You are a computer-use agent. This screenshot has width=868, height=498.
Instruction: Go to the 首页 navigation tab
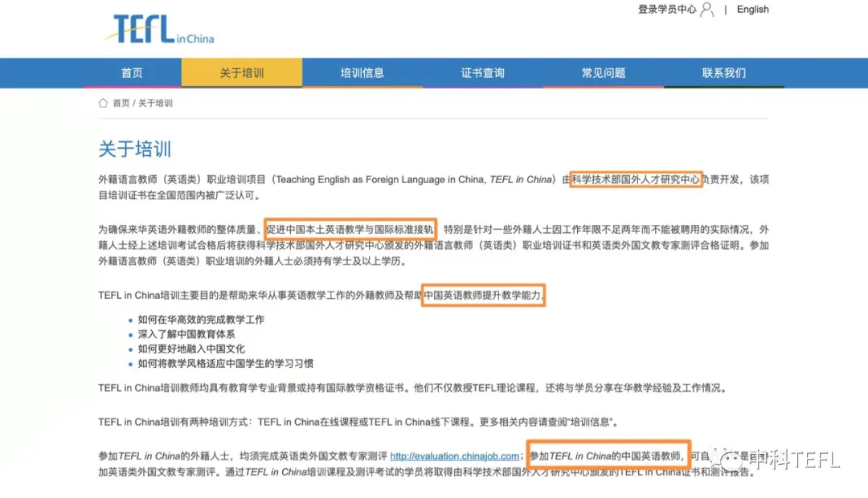click(x=132, y=73)
